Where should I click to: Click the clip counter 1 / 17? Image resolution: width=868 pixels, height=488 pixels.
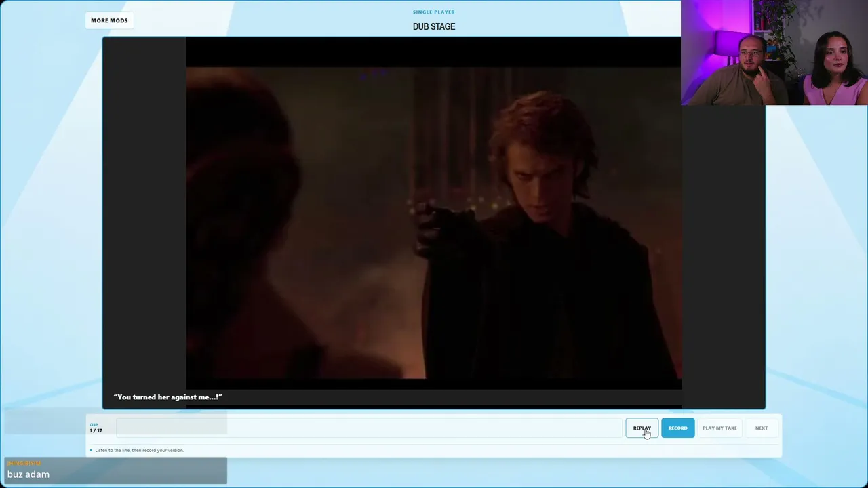(96, 430)
